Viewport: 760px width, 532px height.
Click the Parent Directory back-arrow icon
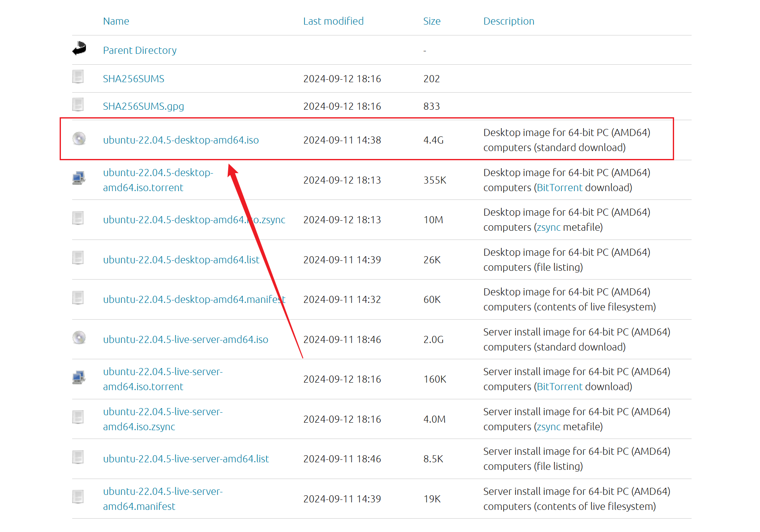[79, 49]
